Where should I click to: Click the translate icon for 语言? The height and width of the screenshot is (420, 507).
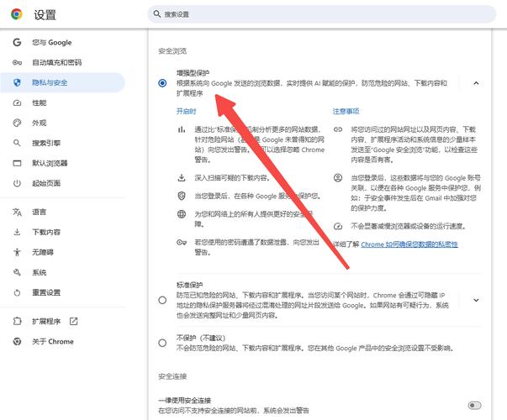click(17, 212)
